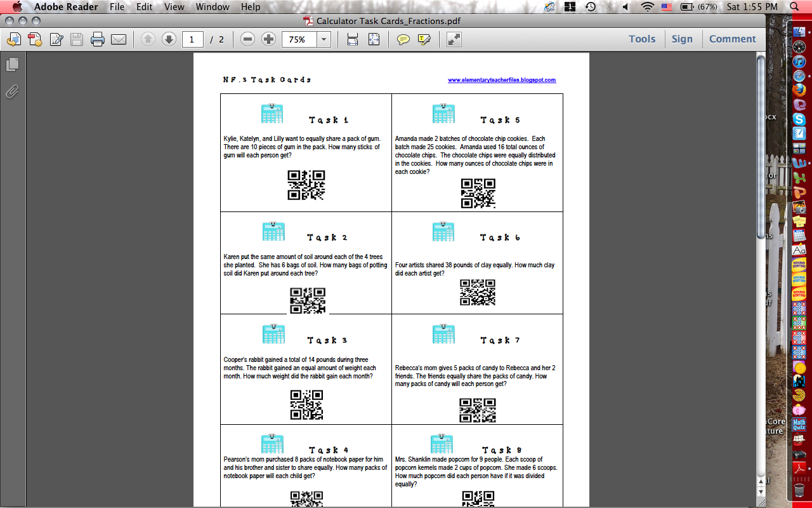This screenshot has width=812, height=508.
Task: Click the Task 1 QR code
Action: pos(306,185)
